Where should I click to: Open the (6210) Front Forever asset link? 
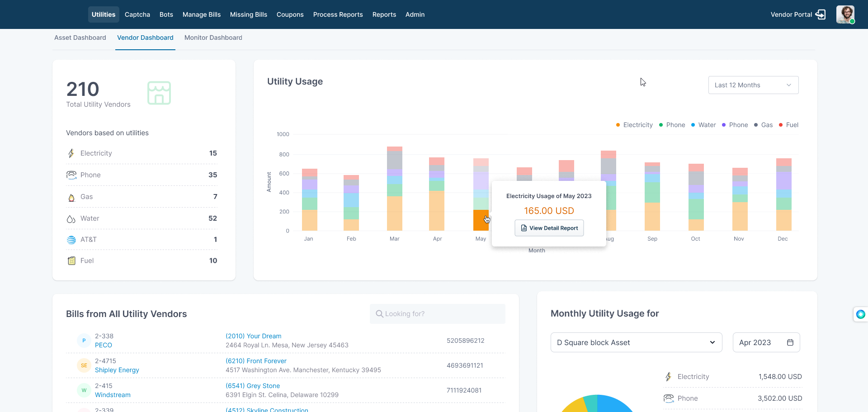pos(256,361)
